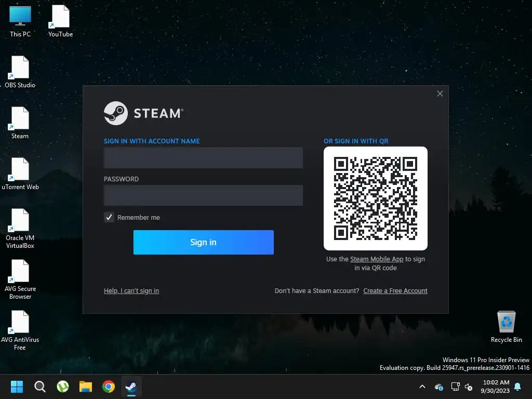
Task: Open the Windows Start menu
Action: [x=17, y=387]
